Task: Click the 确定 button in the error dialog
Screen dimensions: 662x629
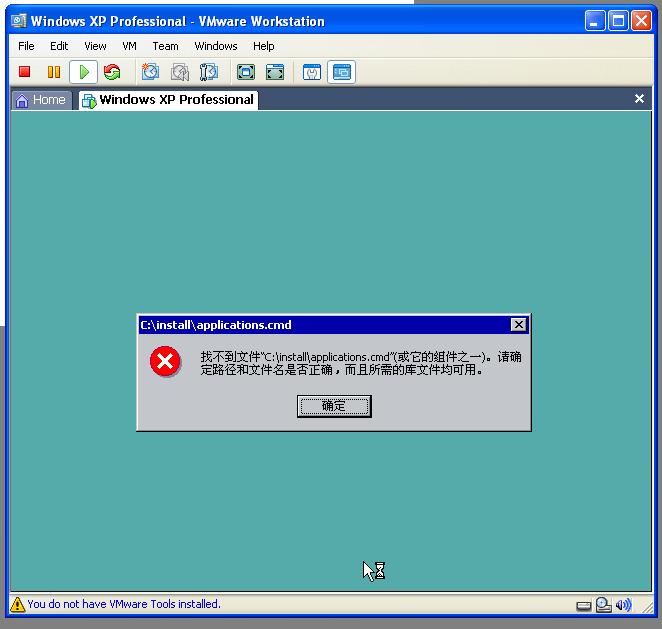Action: point(334,406)
